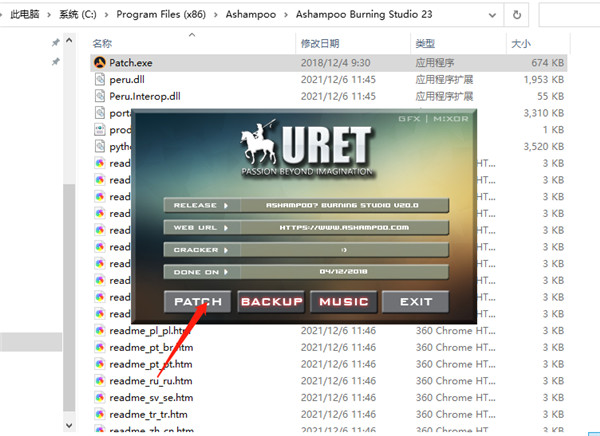Click the RELEASE label in patcher

(x=195, y=206)
